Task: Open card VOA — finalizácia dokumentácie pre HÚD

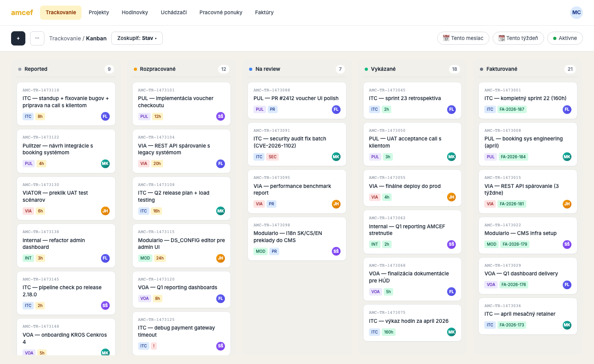Action: [x=412, y=279]
